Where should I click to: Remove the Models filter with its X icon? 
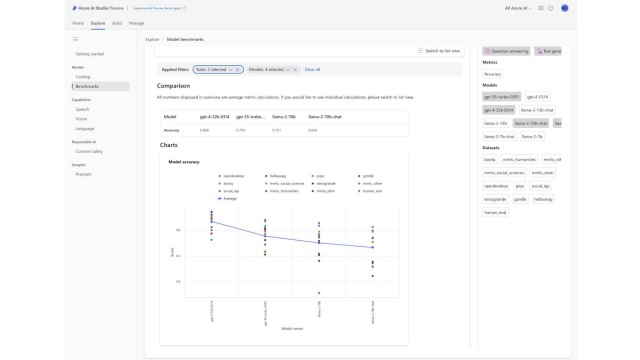(295, 70)
